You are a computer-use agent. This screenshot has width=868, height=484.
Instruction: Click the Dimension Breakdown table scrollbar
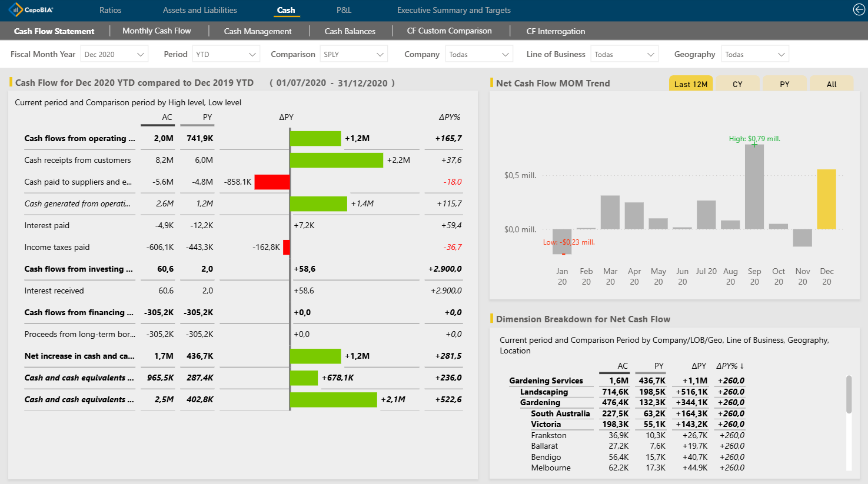(x=849, y=395)
